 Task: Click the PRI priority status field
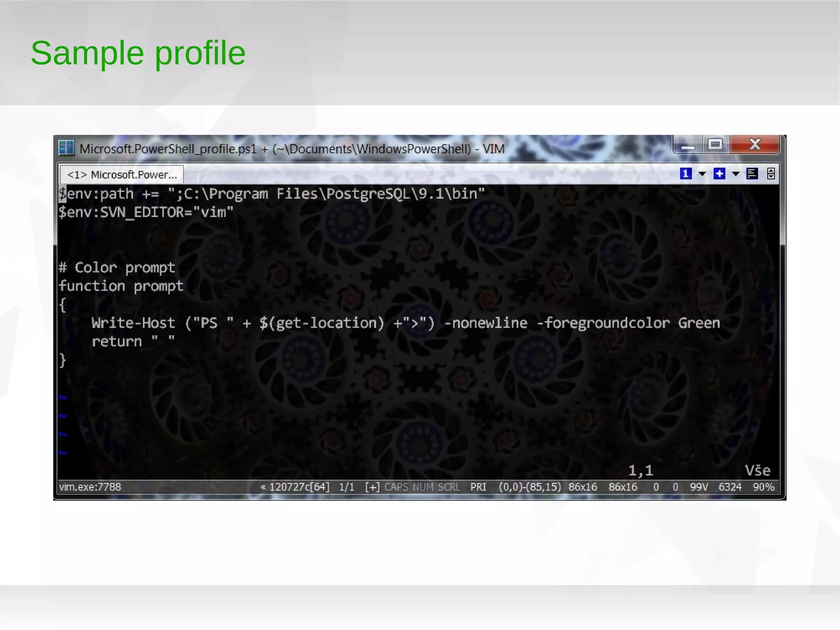coord(478,487)
